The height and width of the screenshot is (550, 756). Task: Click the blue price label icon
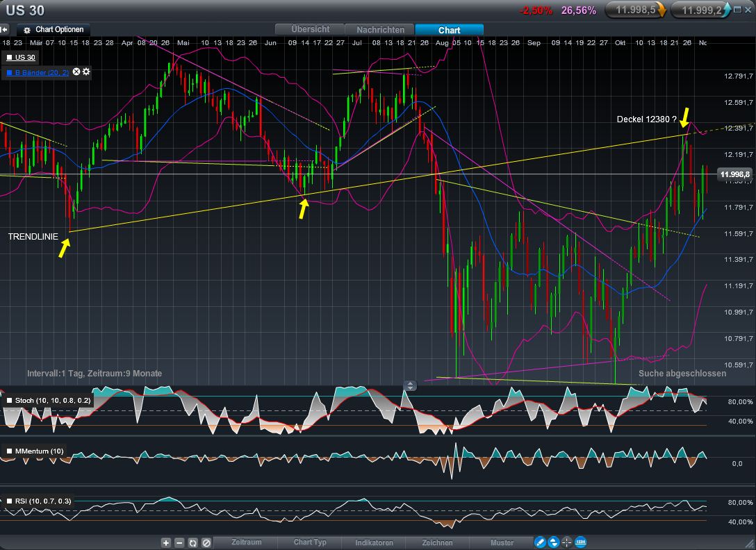click(x=581, y=543)
